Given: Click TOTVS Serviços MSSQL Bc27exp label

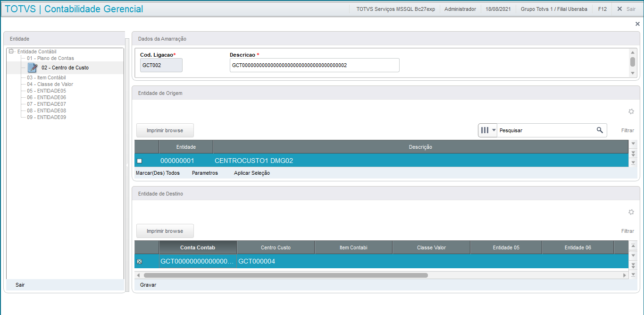Looking at the screenshot, I should pos(395,9).
